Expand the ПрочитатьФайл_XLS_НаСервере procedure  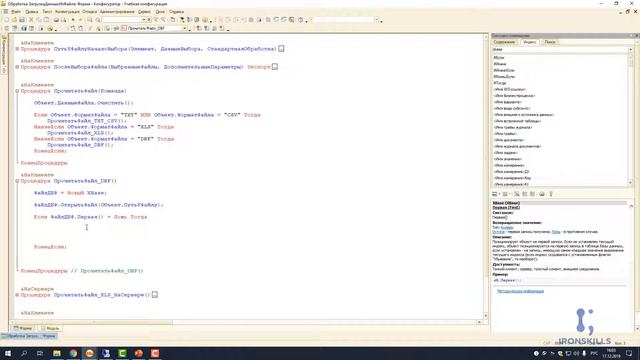pyautogui.click(x=17, y=295)
